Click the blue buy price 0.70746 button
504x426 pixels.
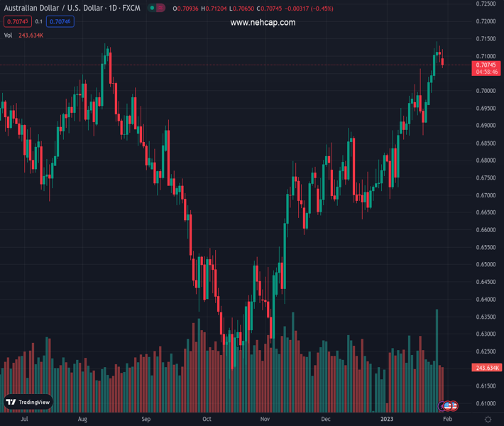tap(61, 22)
